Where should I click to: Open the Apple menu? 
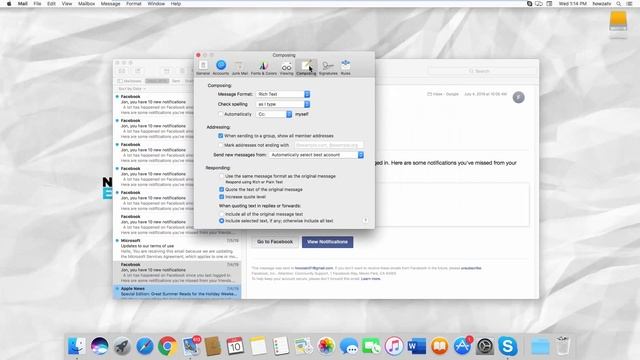(9, 4)
